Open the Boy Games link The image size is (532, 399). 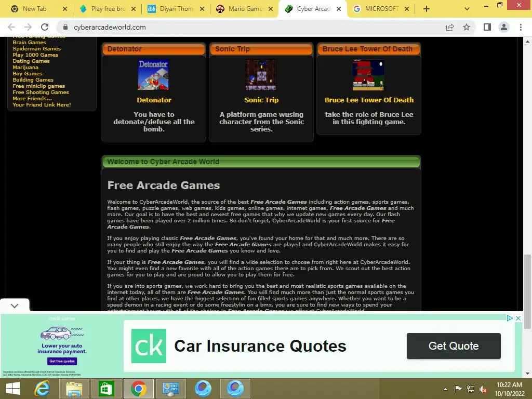tap(28, 74)
